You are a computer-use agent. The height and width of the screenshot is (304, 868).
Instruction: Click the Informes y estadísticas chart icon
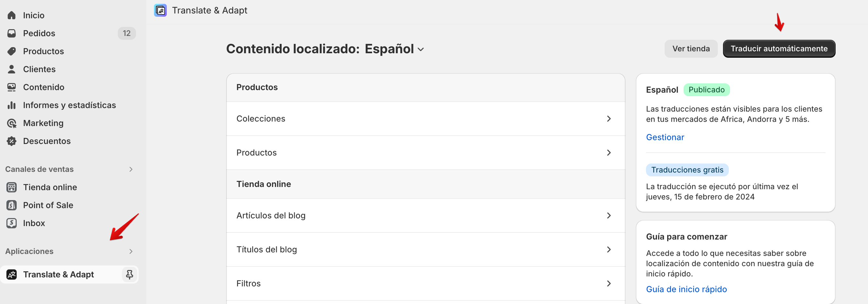click(12, 105)
